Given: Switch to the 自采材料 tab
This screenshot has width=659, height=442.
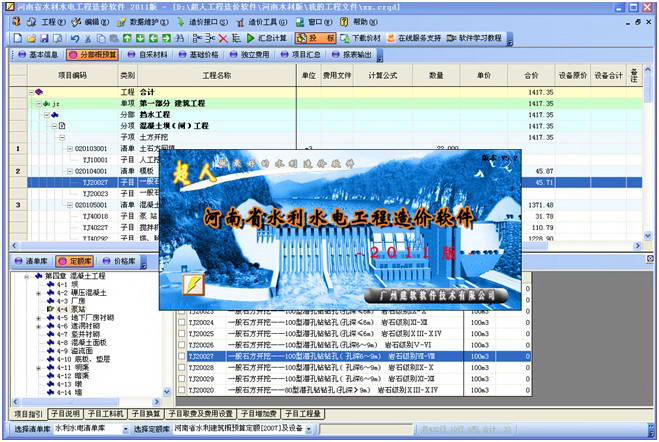Looking at the screenshot, I should click(148, 55).
